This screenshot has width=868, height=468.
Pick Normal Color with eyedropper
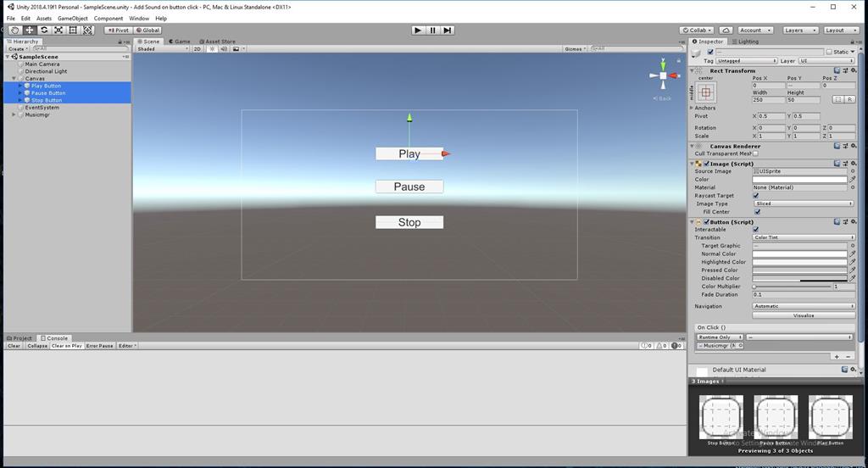[x=853, y=253]
